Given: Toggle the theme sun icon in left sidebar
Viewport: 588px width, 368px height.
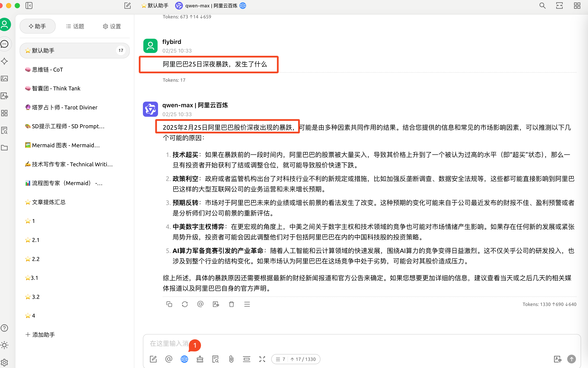Looking at the screenshot, I should [x=4, y=345].
